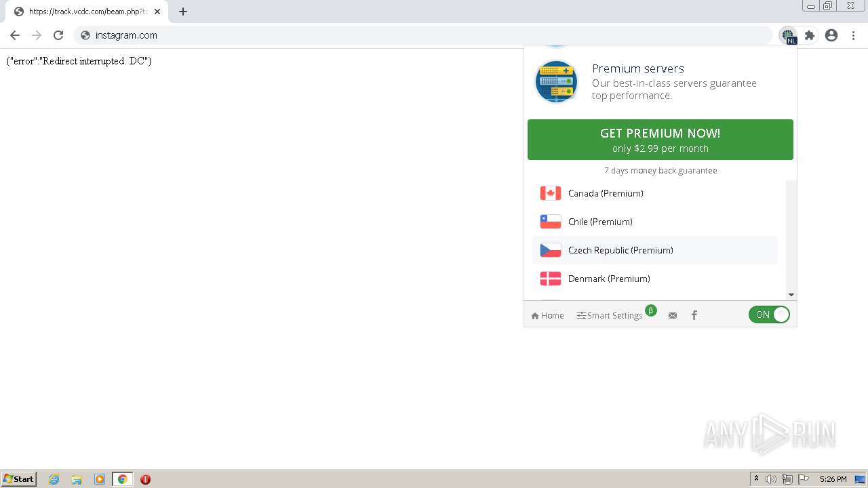Launch Internet Explorer from the taskbar
The image size is (868, 488).
coord(54,479)
